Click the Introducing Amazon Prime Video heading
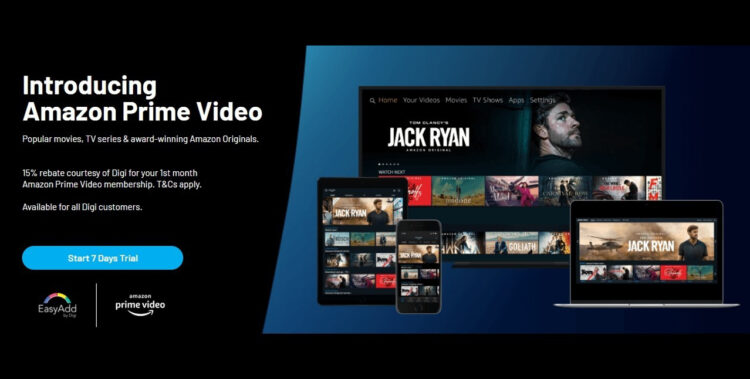Image resolution: width=750 pixels, height=379 pixels. point(142,99)
